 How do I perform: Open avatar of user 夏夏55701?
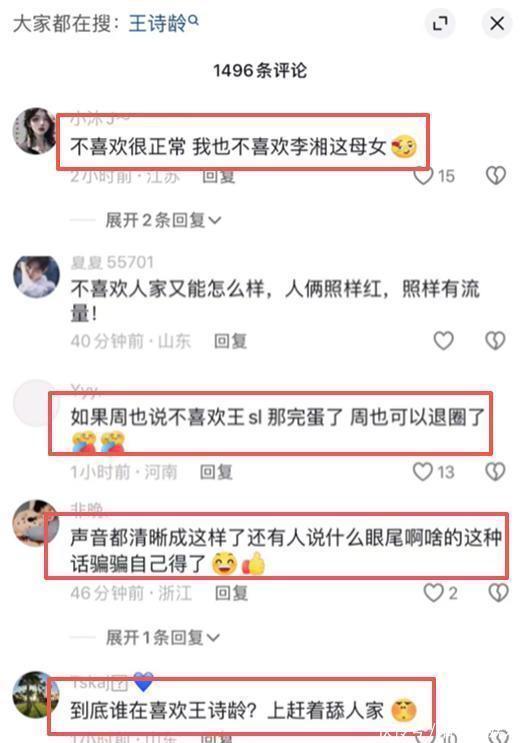click(x=36, y=276)
